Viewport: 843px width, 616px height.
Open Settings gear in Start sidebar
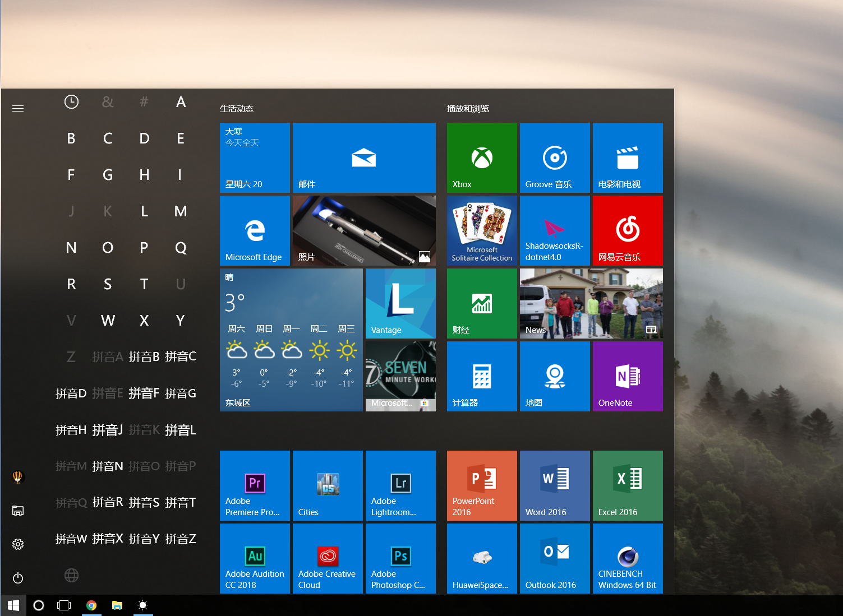(x=18, y=544)
